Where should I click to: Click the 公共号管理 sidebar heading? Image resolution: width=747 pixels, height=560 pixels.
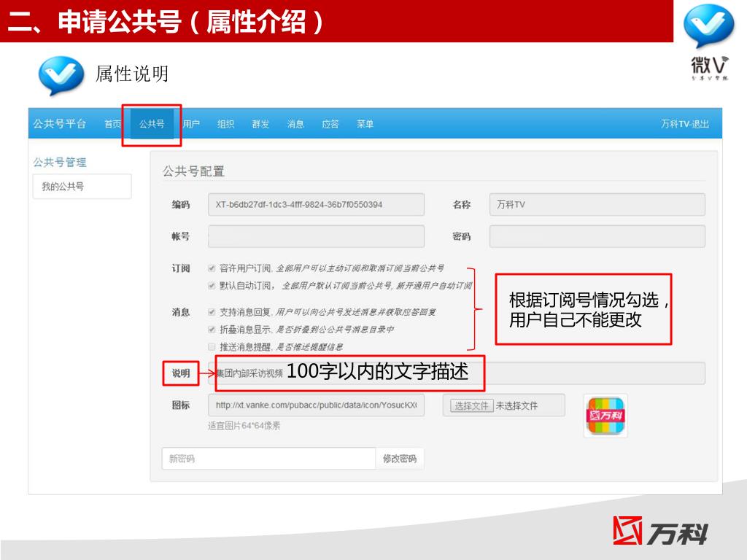pos(60,163)
